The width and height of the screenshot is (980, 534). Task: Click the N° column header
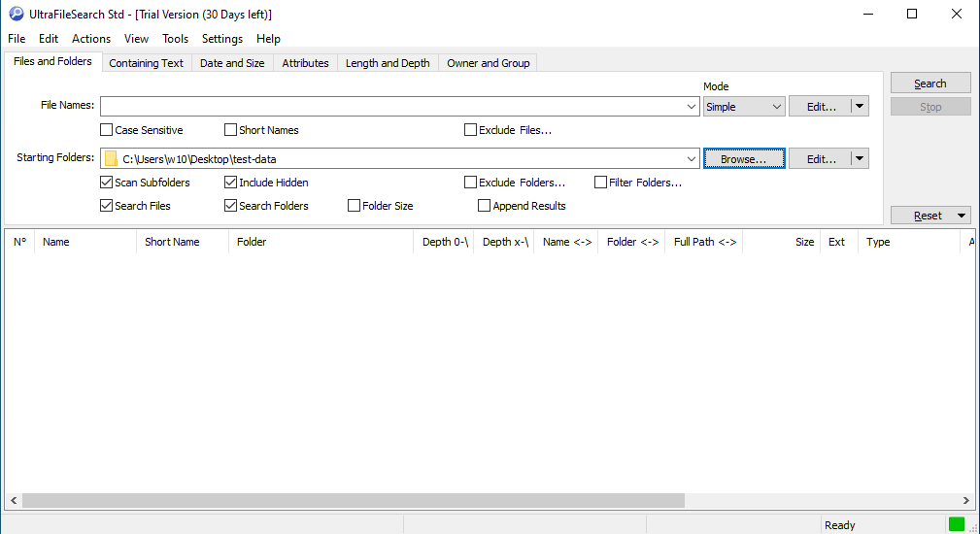pyautogui.click(x=20, y=242)
